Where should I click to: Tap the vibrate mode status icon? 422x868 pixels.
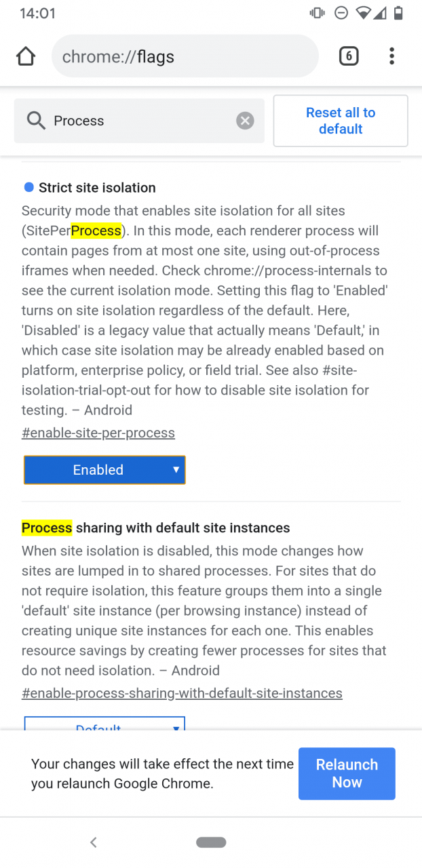(x=316, y=13)
